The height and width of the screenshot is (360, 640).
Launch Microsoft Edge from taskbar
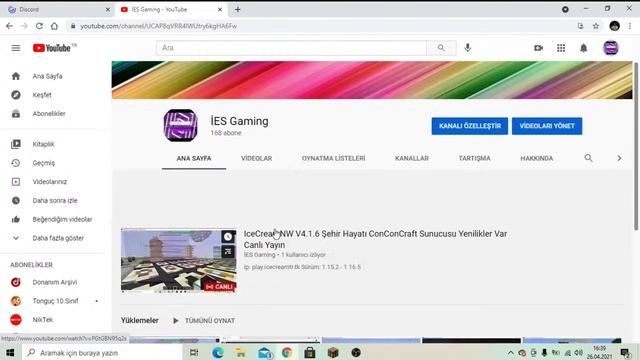click(218, 353)
